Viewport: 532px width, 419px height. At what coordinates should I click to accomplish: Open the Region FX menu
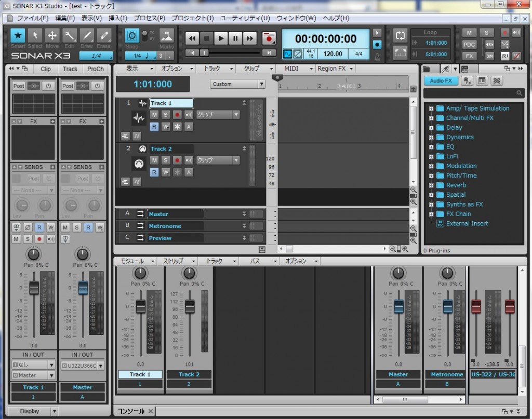tap(335, 69)
